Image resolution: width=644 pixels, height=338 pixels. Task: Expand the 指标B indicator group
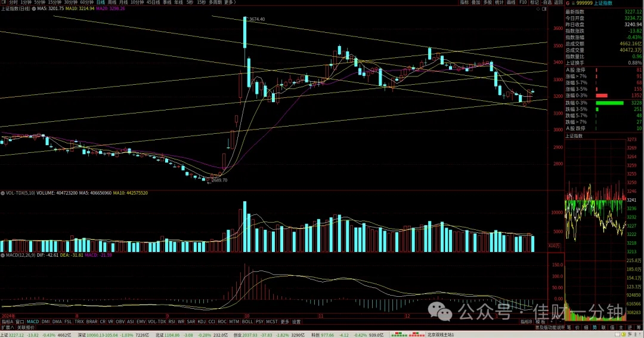[527, 321]
